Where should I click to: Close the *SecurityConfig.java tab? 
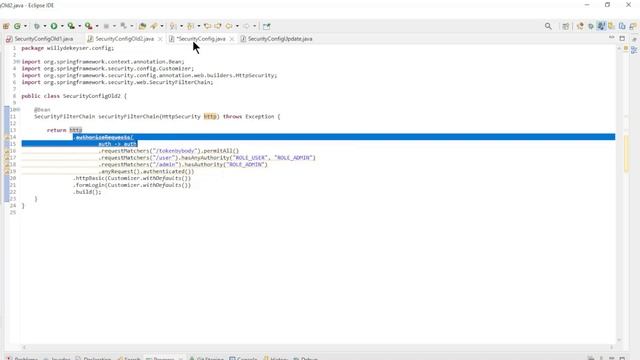coord(232,39)
